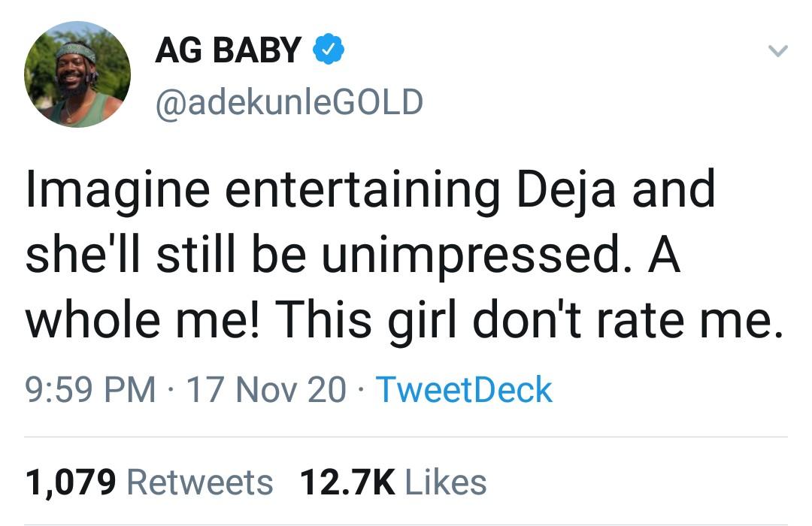The width and height of the screenshot is (812, 526).
Task: Open the @adekunleGOLD handle link
Action: (x=289, y=102)
